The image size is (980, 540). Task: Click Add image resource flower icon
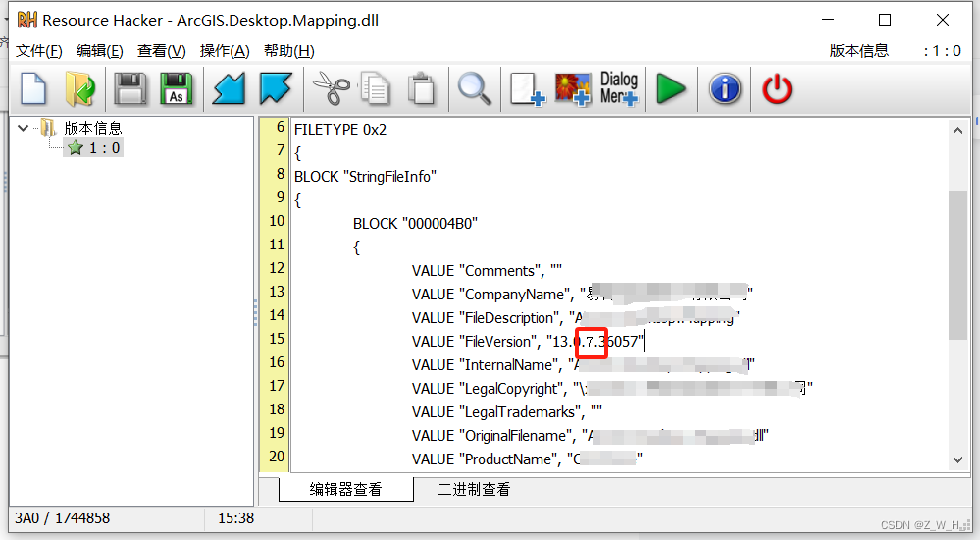click(573, 88)
